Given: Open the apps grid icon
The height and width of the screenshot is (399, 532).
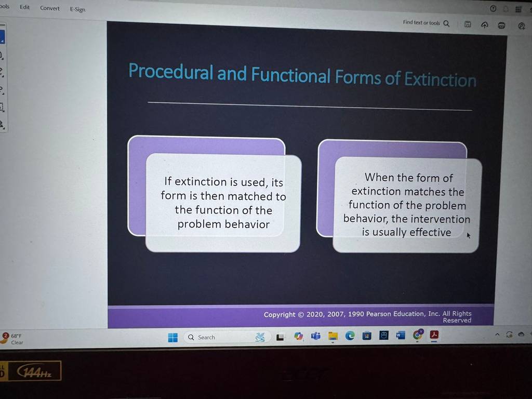Looking at the screenshot, I should coord(518,9).
